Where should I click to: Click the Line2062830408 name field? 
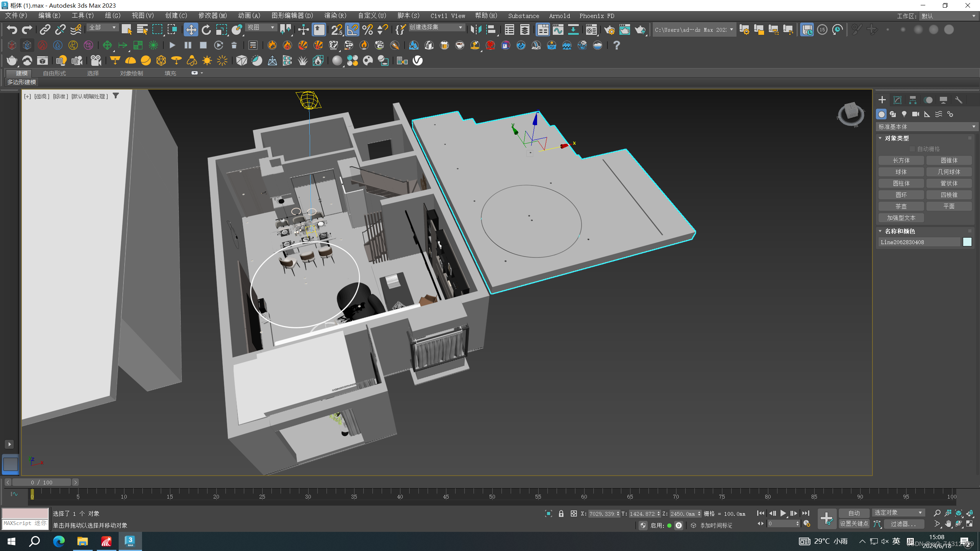click(x=919, y=242)
